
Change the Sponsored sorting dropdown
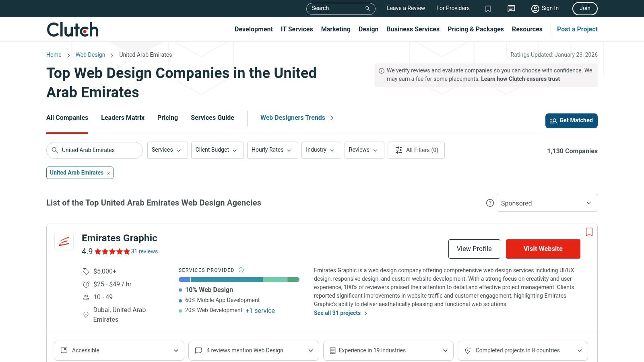(547, 203)
